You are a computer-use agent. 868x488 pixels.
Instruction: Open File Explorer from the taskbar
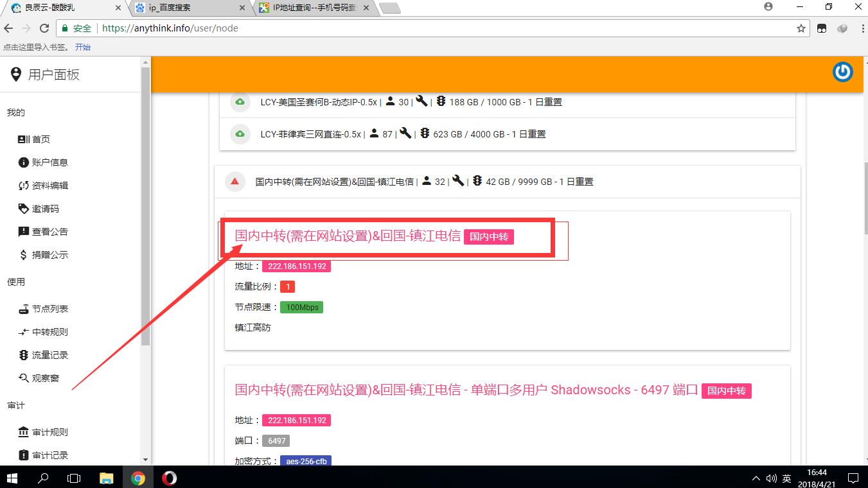click(106, 478)
